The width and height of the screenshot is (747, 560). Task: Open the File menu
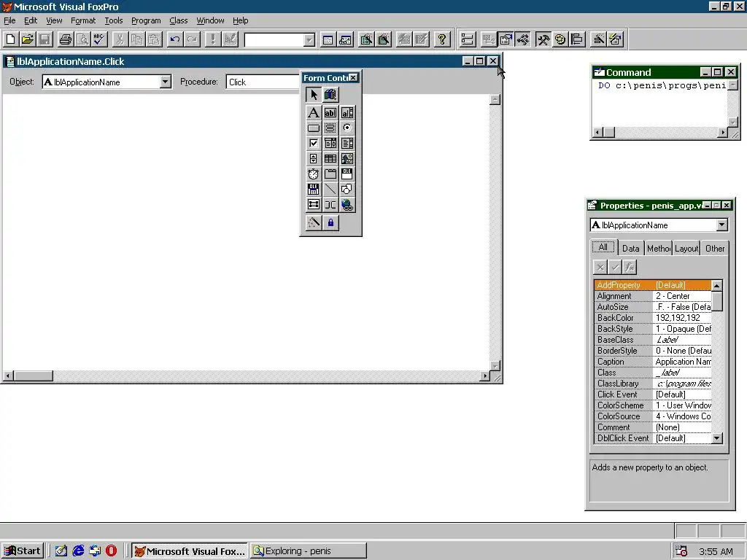[x=9, y=20]
